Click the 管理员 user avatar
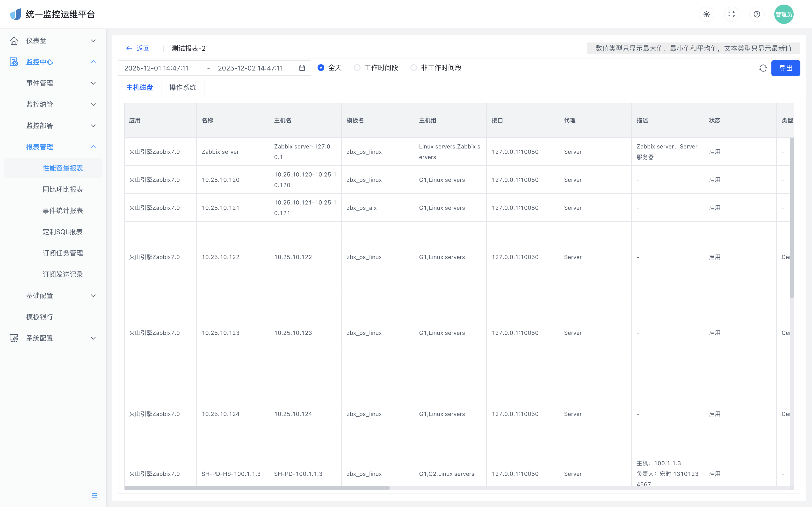This screenshot has width=812, height=507. tap(784, 14)
